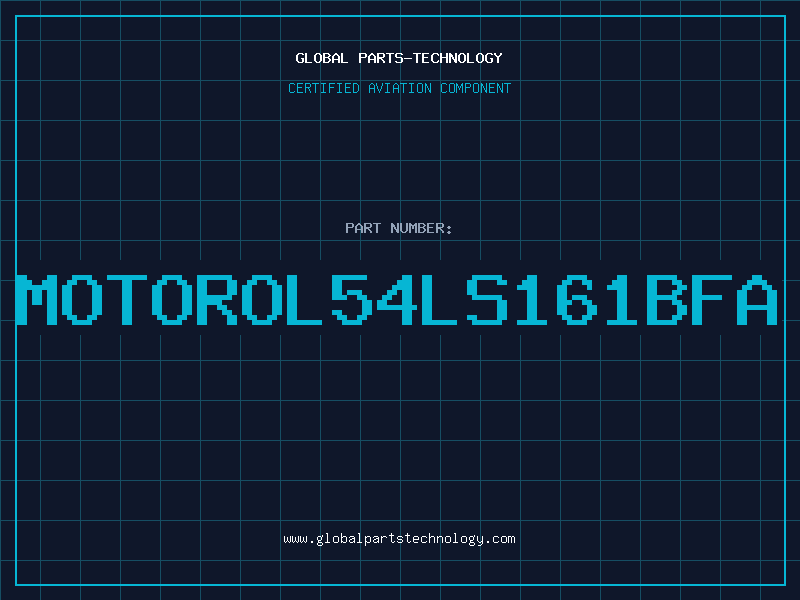The height and width of the screenshot is (600, 800).
Task: Click the word TECHNOLOGY in the header
Action: pyautogui.click(x=458, y=58)
